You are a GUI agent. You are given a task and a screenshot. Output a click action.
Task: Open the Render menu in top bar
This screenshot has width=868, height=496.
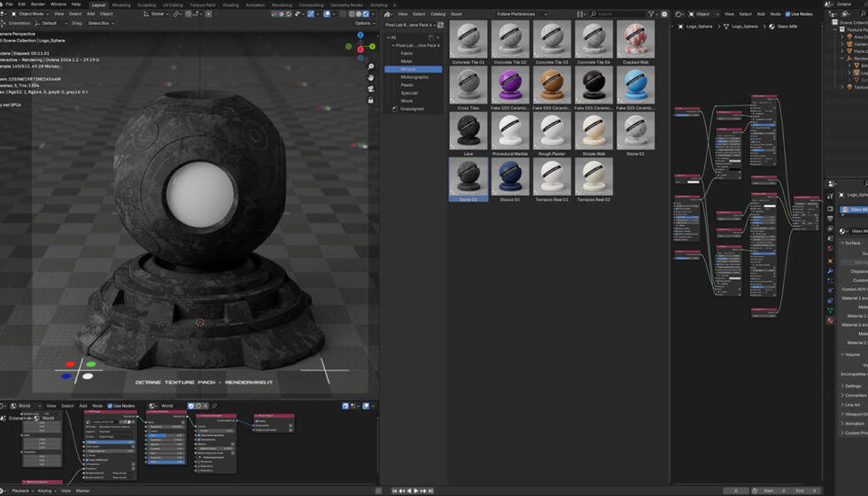38,4
